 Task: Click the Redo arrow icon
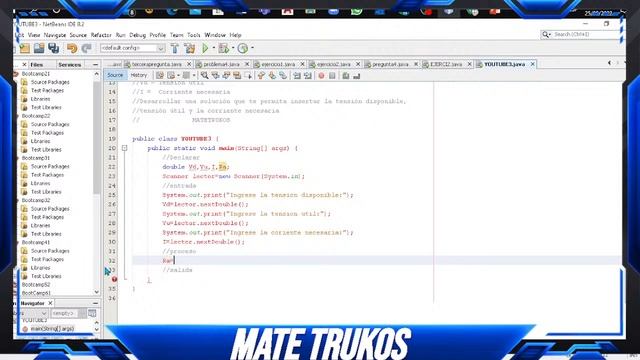click(x=87, y=48)
